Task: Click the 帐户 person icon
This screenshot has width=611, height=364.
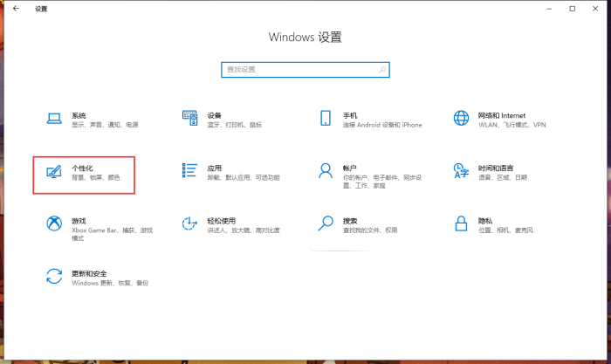Action: [x=326, y=171]
